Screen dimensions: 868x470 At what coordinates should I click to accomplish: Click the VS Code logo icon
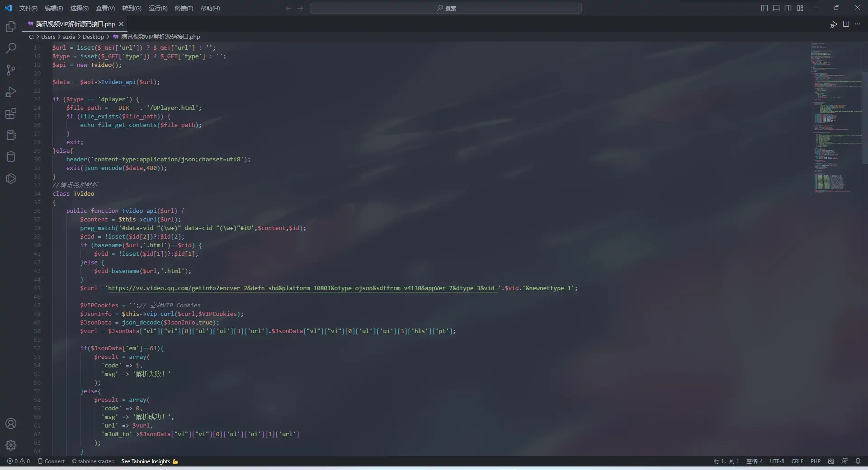[x=8, y=8]
